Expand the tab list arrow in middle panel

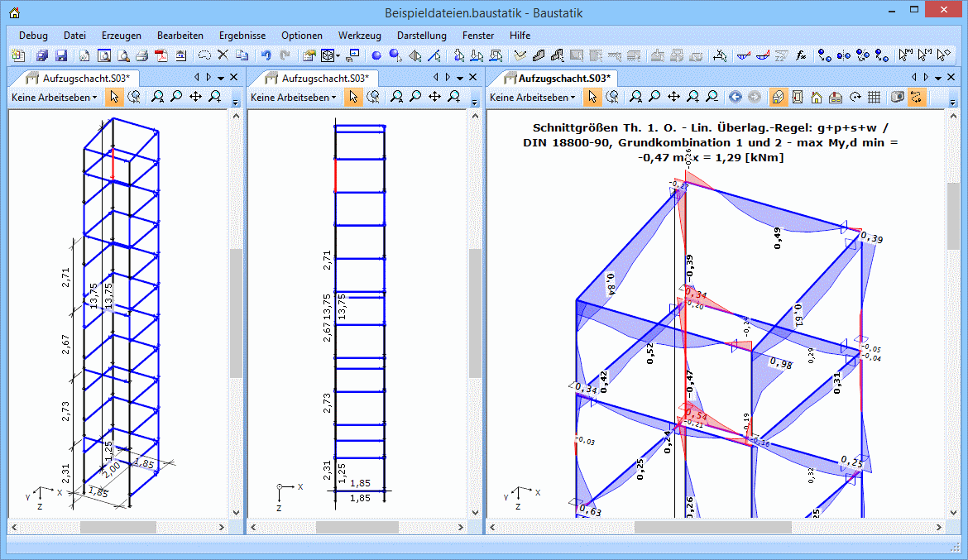(459, 77)
